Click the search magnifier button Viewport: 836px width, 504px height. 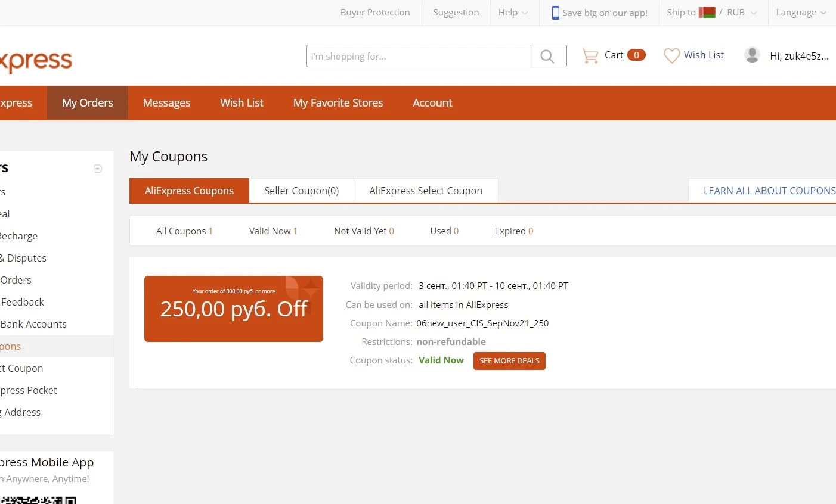point(548,56)
